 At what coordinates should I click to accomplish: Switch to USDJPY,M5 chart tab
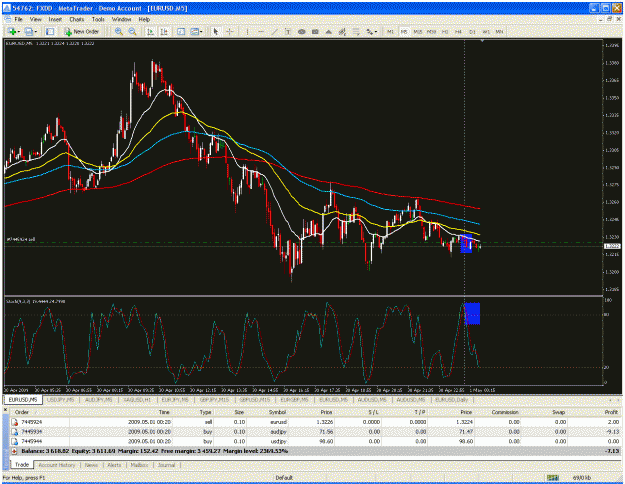click(x=61, y=399)
